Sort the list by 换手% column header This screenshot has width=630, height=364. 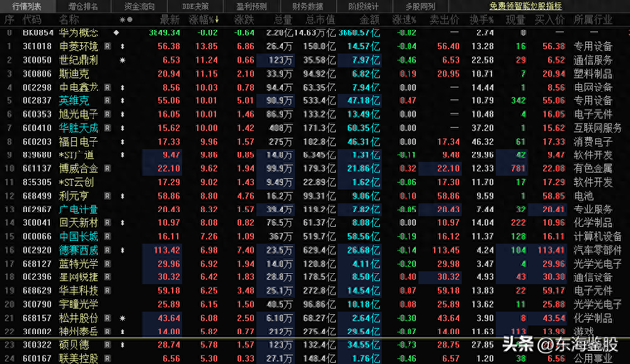[481, 20]
